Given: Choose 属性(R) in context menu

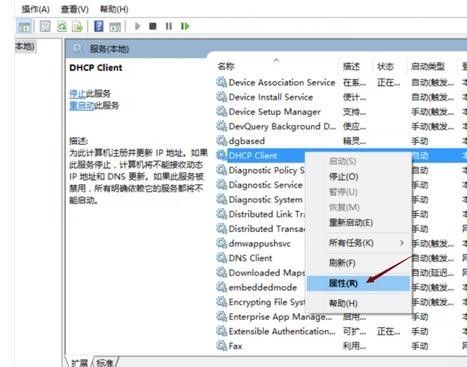Looking at the screenshot, I should pyautogui.click(x=358, y=284).
